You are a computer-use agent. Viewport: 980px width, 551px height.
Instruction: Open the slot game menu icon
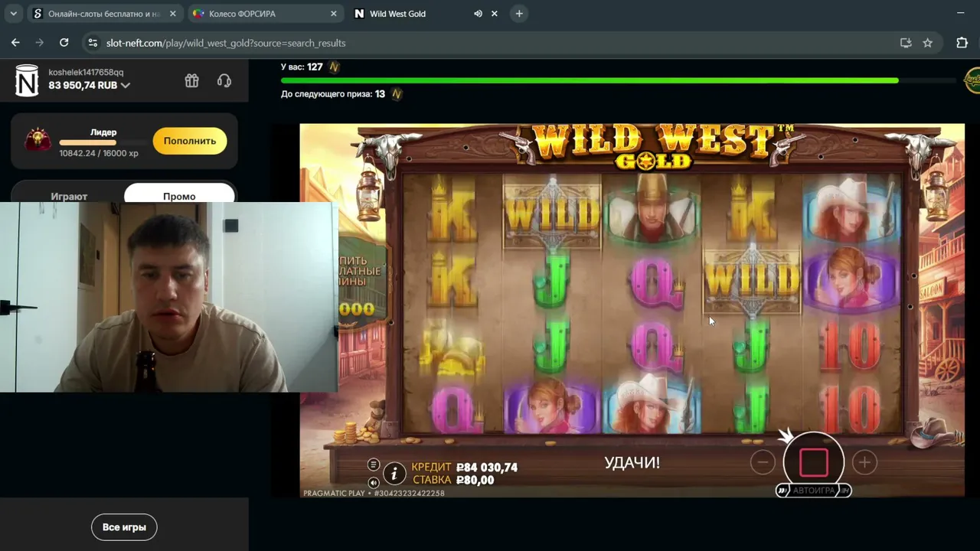[374, 465]
